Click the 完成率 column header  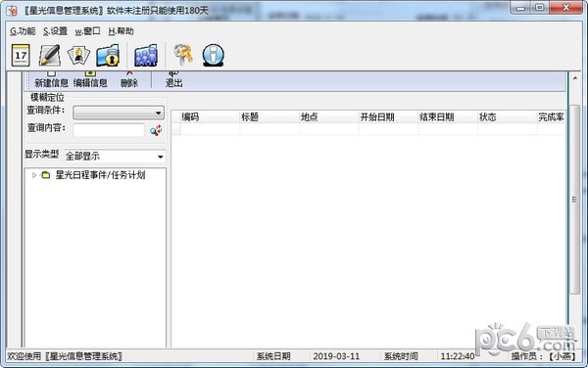(551, 117)
